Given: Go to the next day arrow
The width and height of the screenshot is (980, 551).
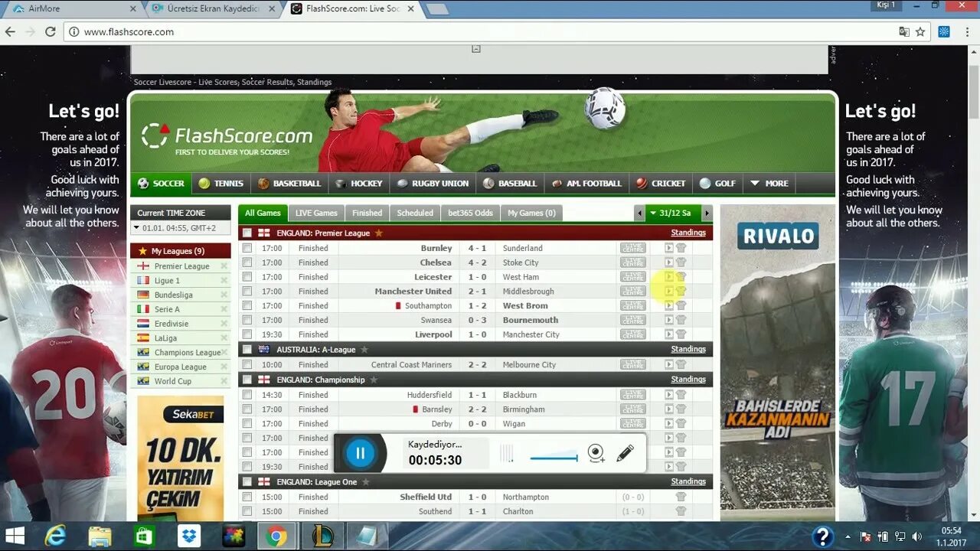Looking at the screenshot, I should click(x=707, y=214).
